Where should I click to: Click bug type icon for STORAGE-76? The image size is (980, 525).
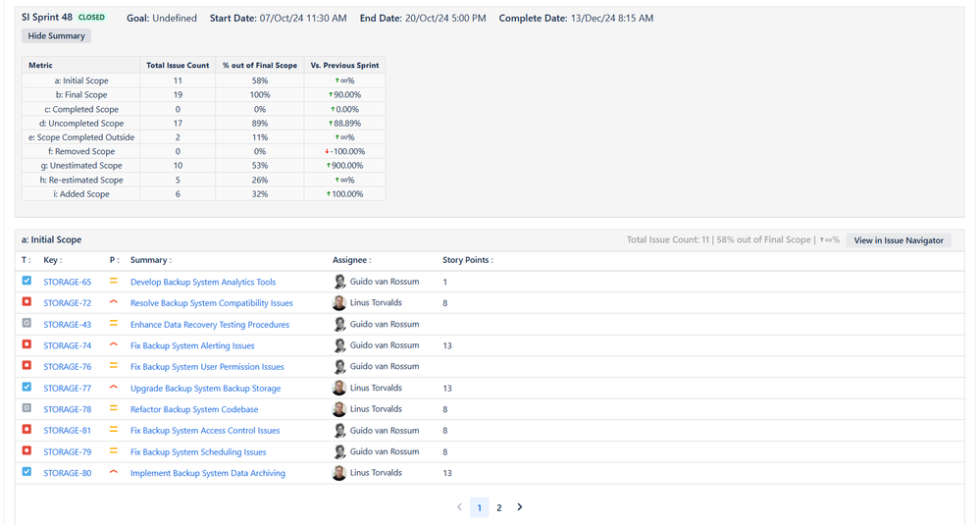pyautogui.click(x=26, y=366)
